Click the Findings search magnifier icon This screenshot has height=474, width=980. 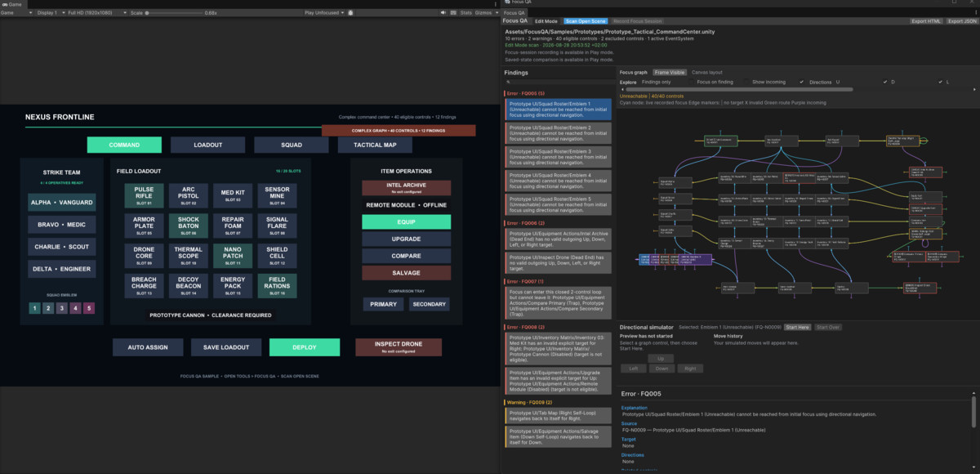[x=508, y=82]
